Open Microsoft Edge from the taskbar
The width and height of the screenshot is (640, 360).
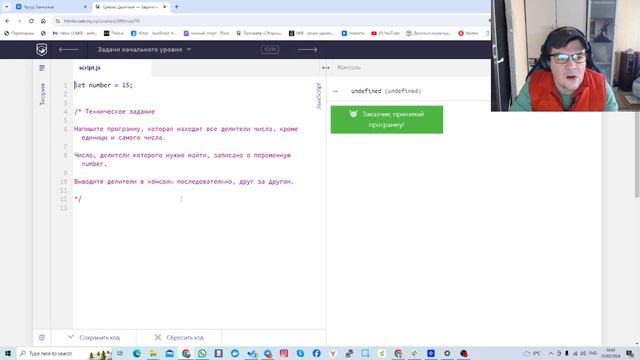pyautogui.click(x=137, y=353)
